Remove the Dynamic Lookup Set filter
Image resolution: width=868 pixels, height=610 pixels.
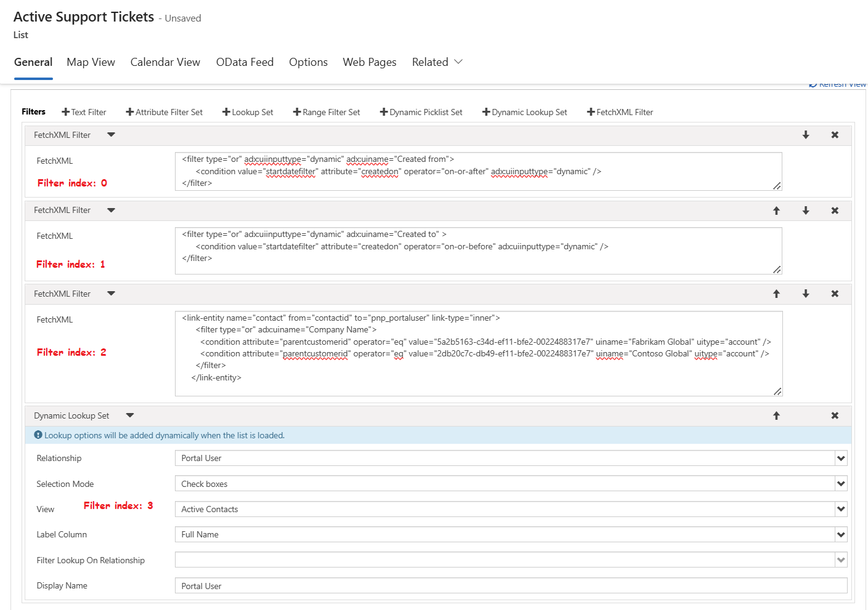835,416
